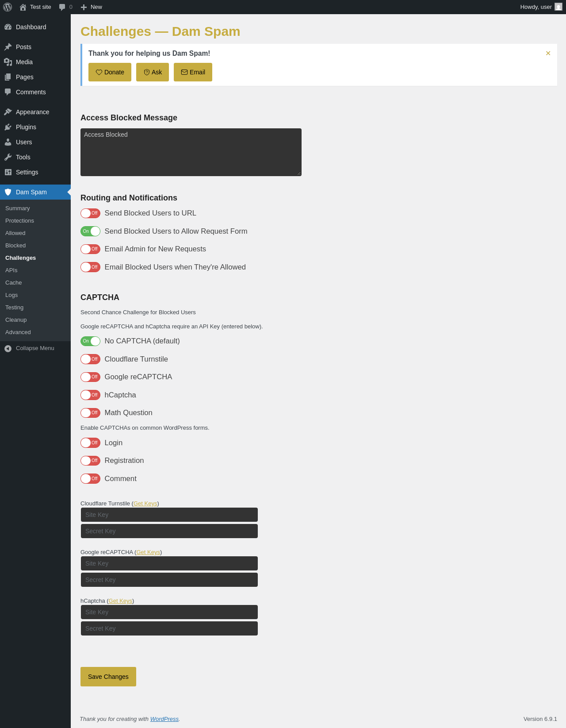
Task: Toggle CAPTCHA on Login form
Action: (90, 443)
